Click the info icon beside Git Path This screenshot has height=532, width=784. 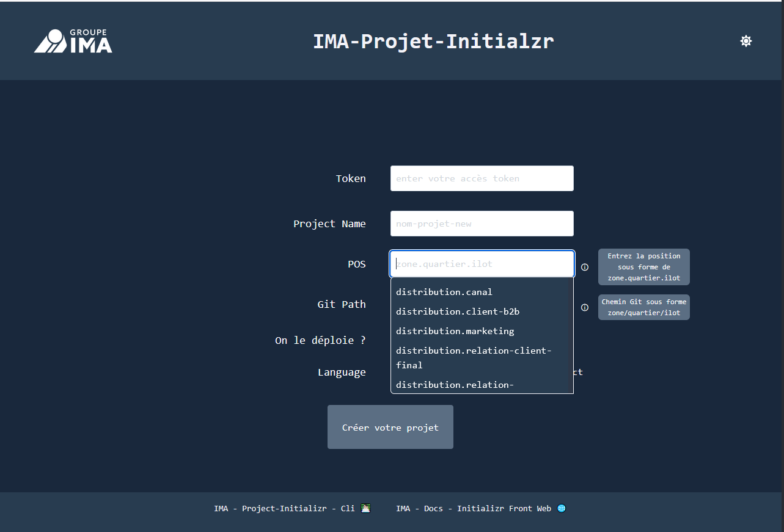tap(585, 307)
